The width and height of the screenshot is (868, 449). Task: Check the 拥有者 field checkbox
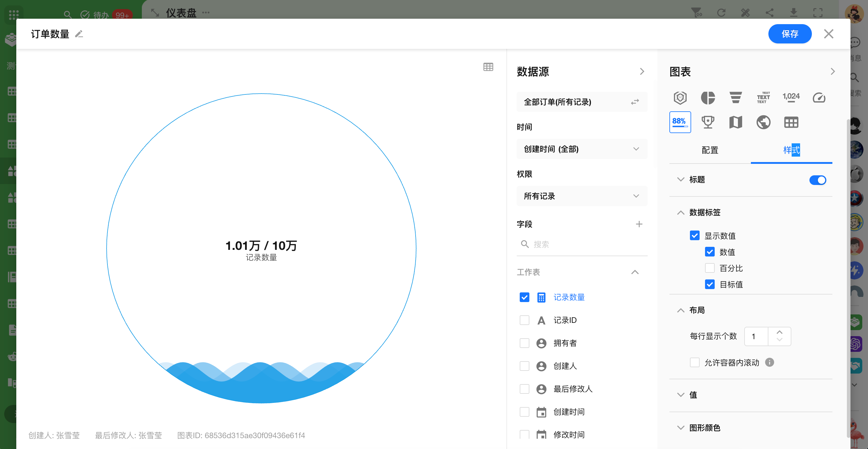click(524, 343)
